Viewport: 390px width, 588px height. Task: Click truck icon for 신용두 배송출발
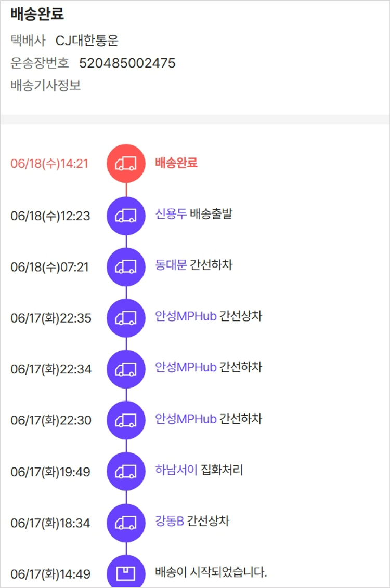pyautogui.click(x=126, y=216)
